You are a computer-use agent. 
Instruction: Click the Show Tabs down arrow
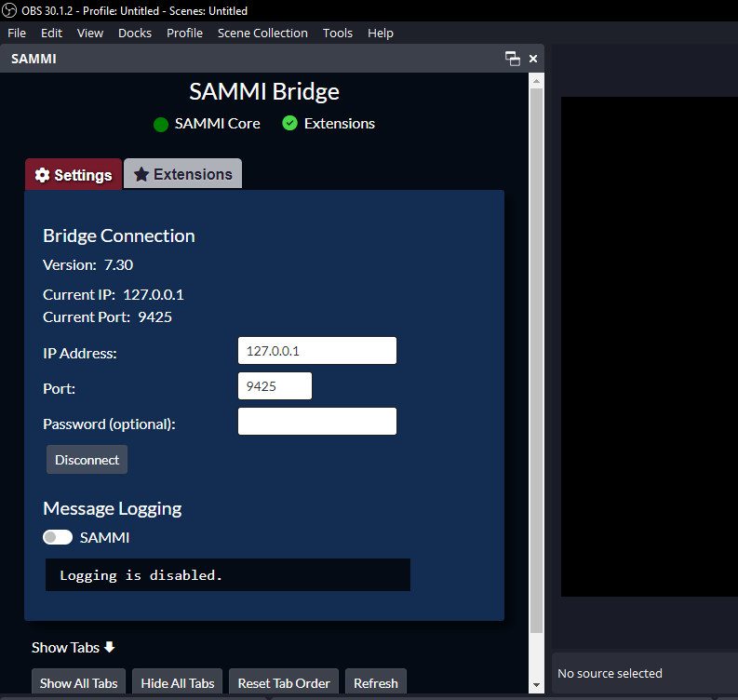click(x=110, y=647)
